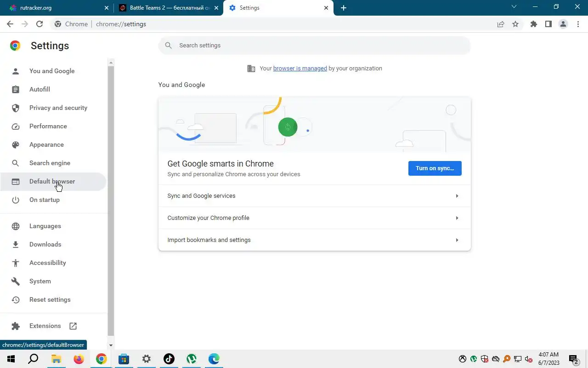Open the Extensions puzzle icon in toolbar
Image resolution: width=588 pixels, height=368 pixels.
click(x=533, y=24)
